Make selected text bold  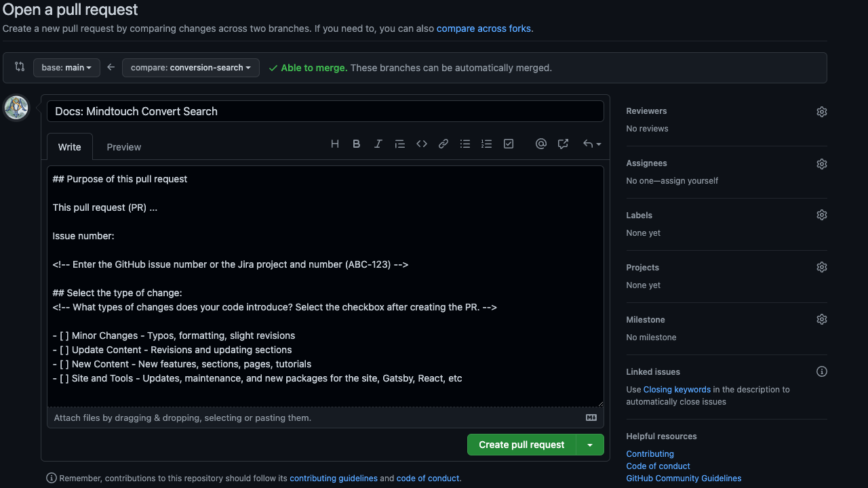356,144
